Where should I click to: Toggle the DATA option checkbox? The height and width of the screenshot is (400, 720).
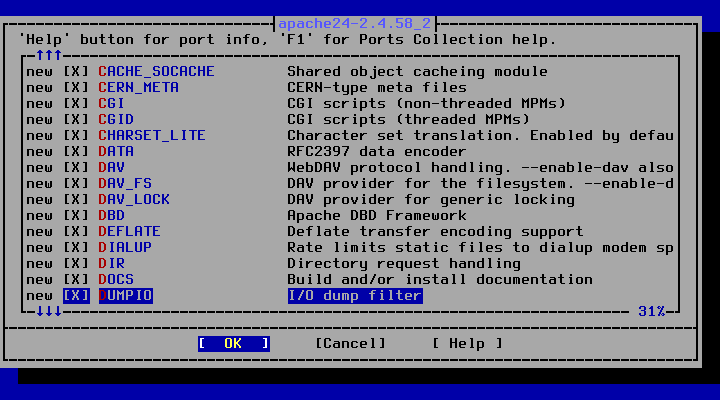point(76,152)
